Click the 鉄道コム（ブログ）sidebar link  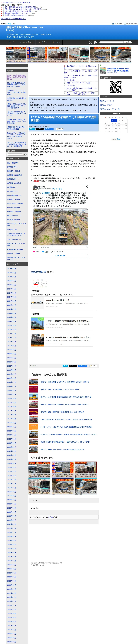click(106, 105)
